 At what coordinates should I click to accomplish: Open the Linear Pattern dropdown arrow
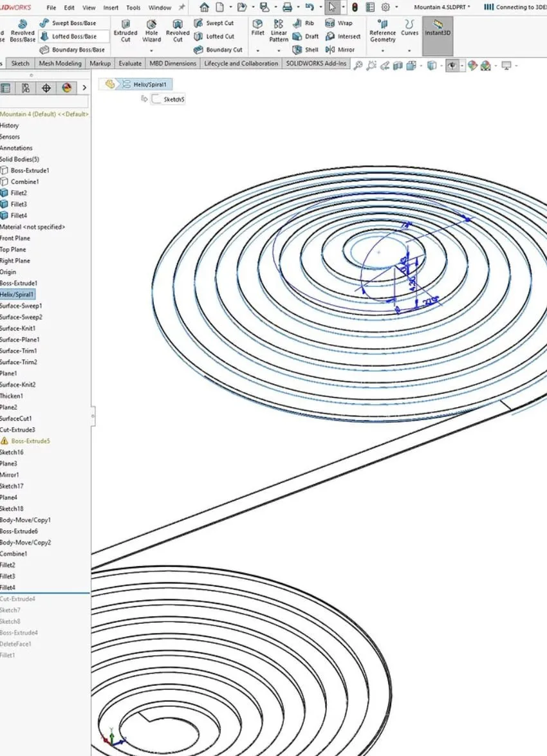pos(278,50)
